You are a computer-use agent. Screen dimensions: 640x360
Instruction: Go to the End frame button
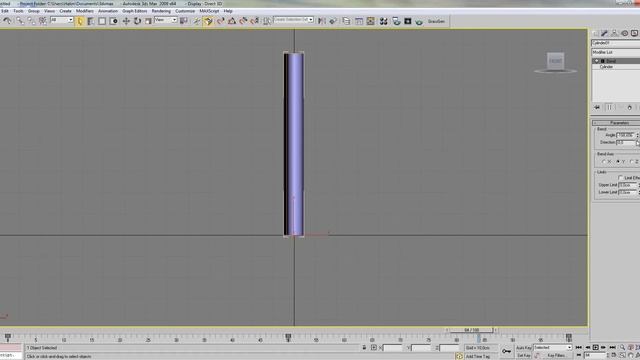[612, 347]
